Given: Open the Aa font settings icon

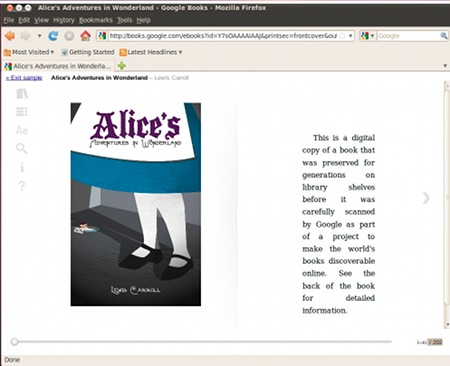Looking at the screenshot, I should pos(22,130).
